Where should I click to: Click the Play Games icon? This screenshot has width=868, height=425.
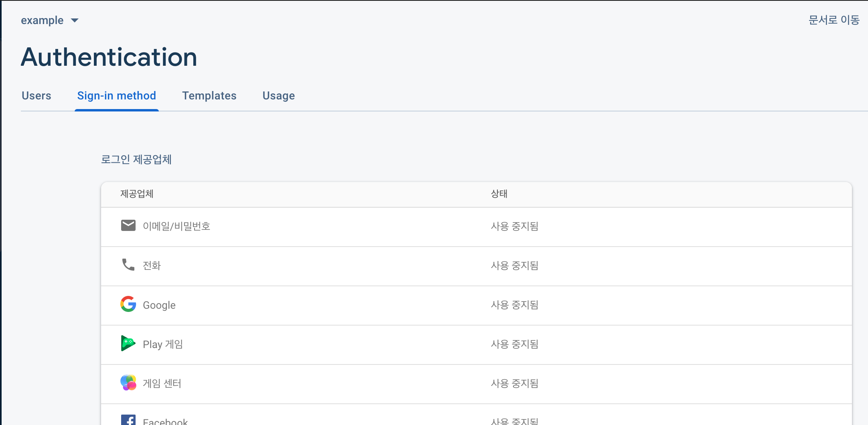click(128, 343)
